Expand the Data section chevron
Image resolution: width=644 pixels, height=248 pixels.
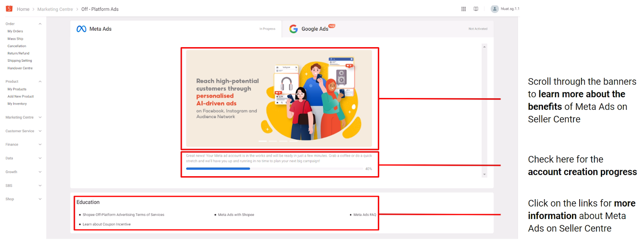[40, 158]
